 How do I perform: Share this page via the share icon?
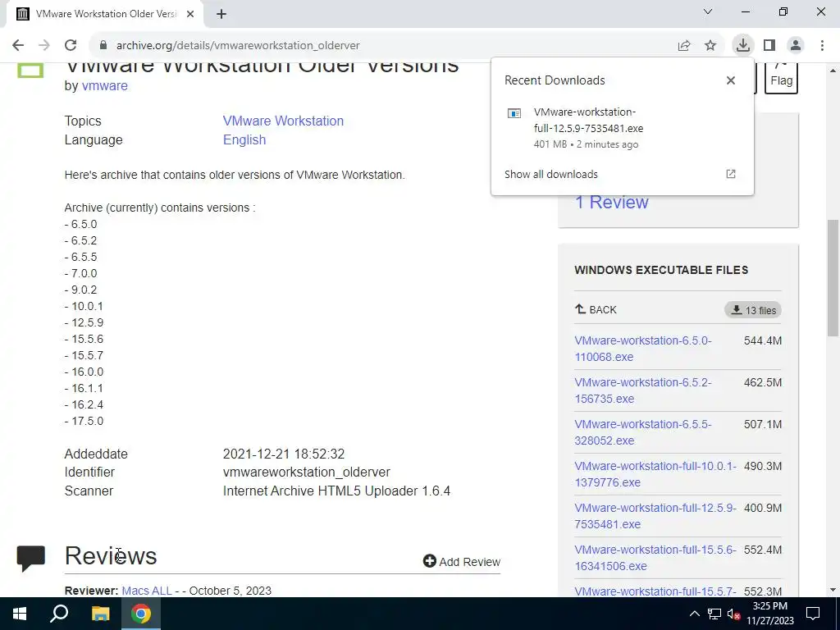[684, 46]
